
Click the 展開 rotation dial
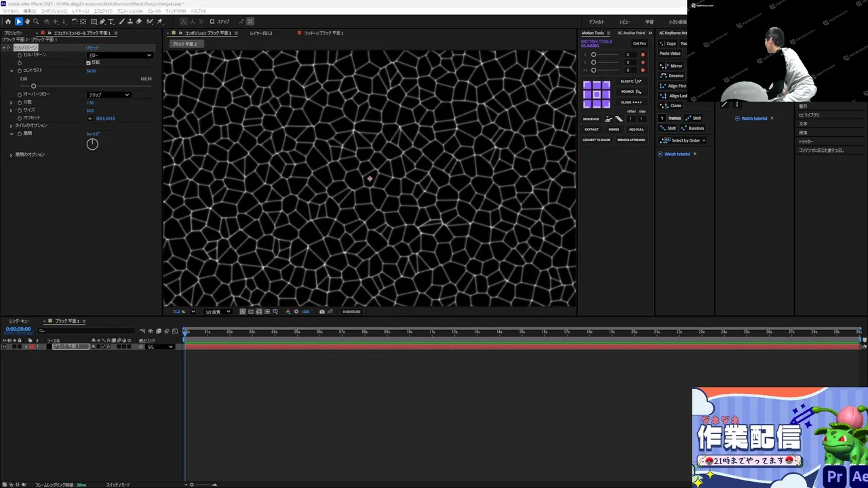(92, 144)
